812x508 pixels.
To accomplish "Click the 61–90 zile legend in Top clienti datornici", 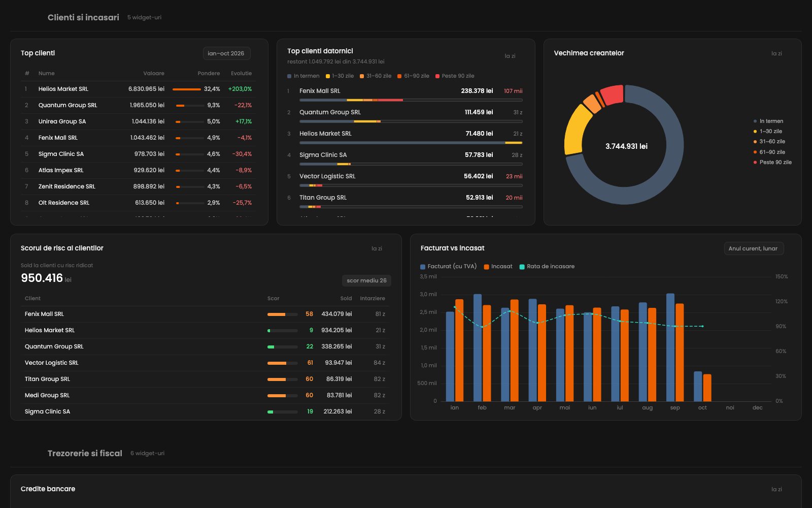I will [x=413, y=76].
